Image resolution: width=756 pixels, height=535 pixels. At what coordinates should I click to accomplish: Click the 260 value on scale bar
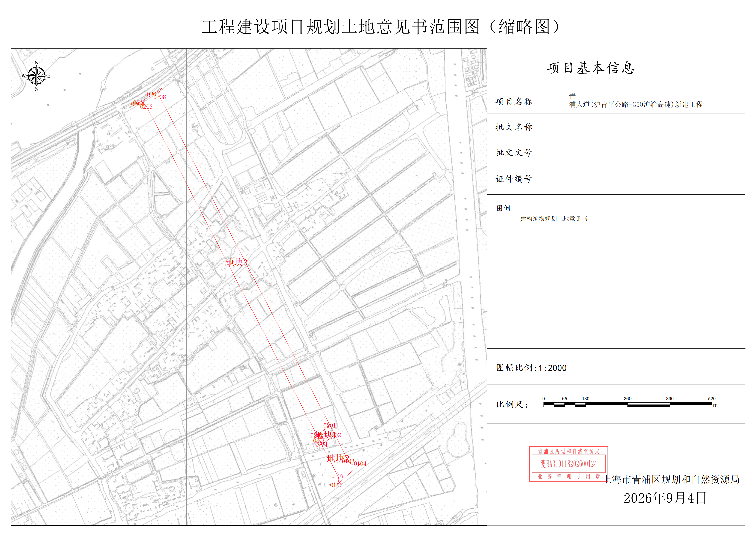627,399
